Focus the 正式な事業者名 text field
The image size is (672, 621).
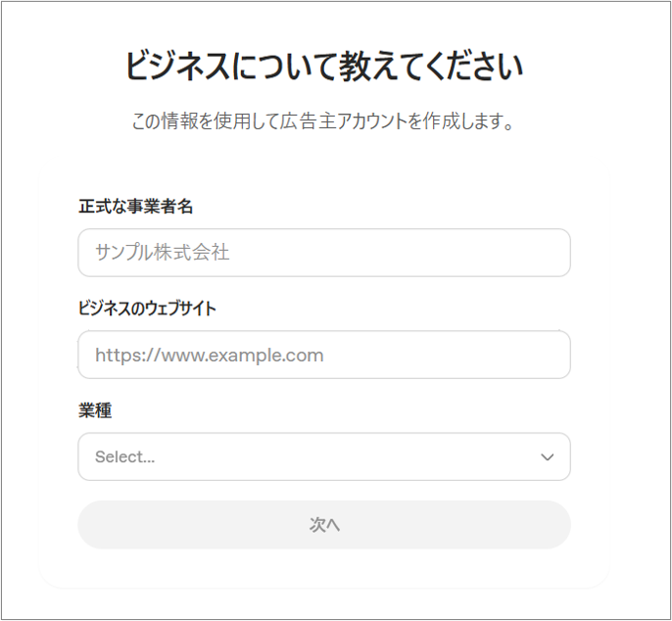(x=324, y=253)
